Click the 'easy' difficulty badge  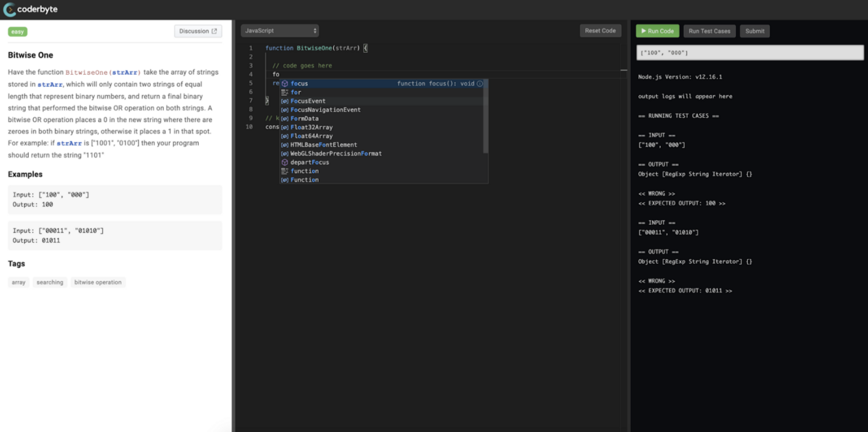pos(17,32)
